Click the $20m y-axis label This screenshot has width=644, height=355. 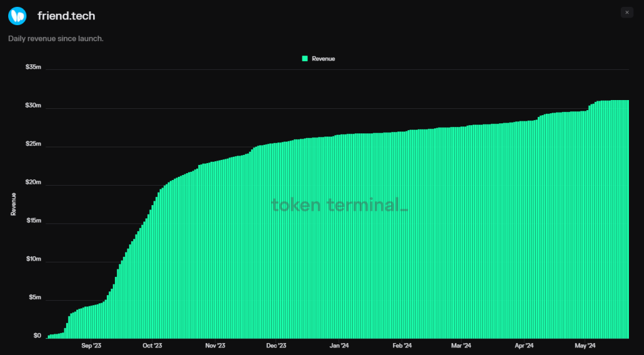[x=33, y=182]
